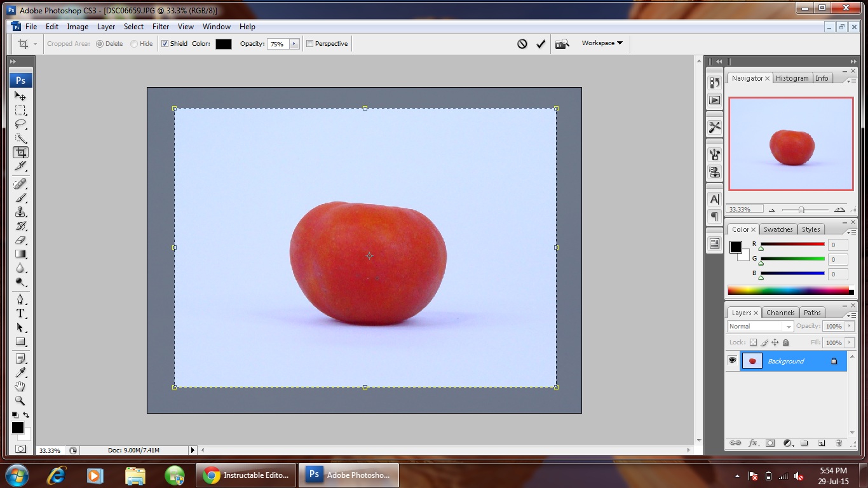Open the Workspace dropdown

pyautogui.click(x=602, y=43)
